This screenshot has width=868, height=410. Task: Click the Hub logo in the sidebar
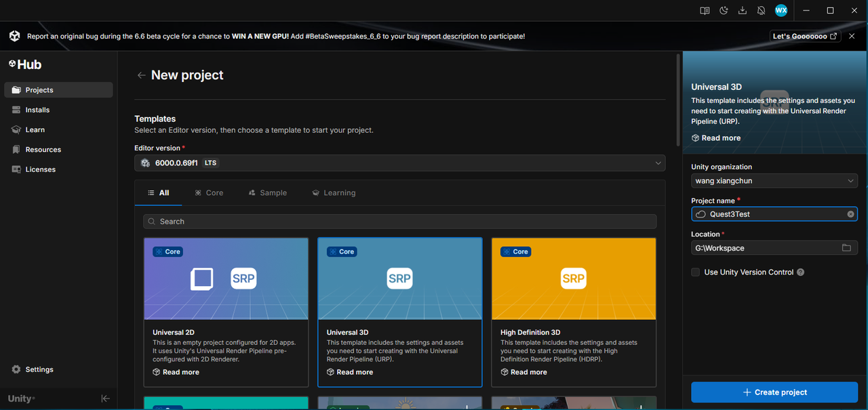tap(25, 64)
